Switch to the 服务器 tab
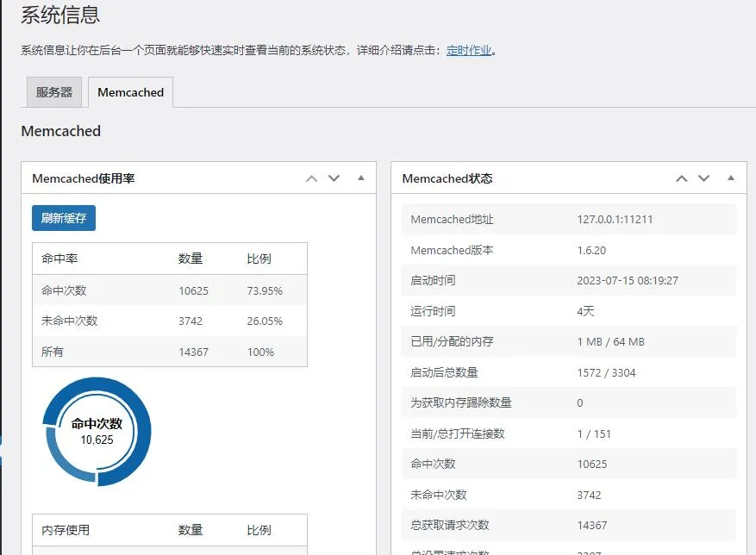This screenshot has height=555, width=756. 54,92
